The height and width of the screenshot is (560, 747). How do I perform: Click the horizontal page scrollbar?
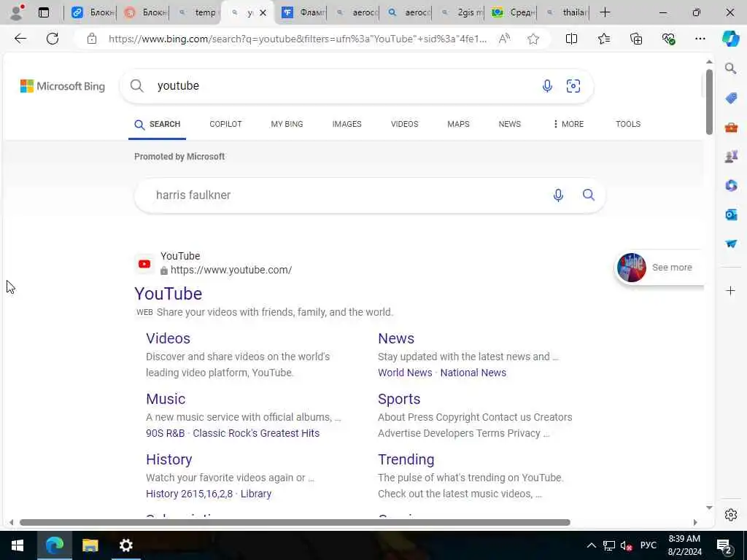tap(295, 522)
